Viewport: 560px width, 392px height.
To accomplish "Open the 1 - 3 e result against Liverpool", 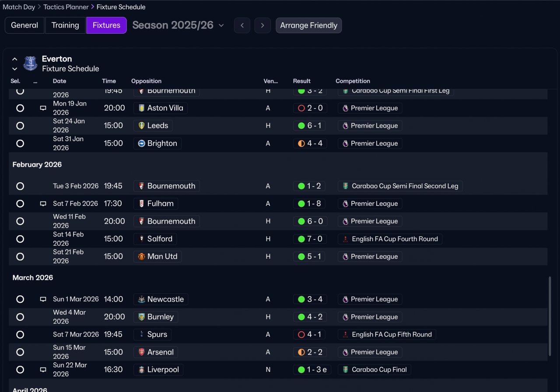I will pyautogui.click(x=312, y=370).
